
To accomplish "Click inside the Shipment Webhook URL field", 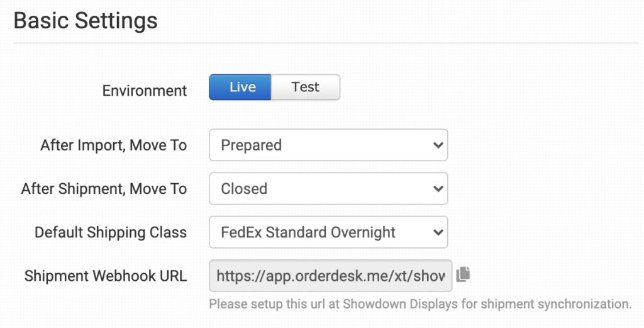I will pos(330,276).
